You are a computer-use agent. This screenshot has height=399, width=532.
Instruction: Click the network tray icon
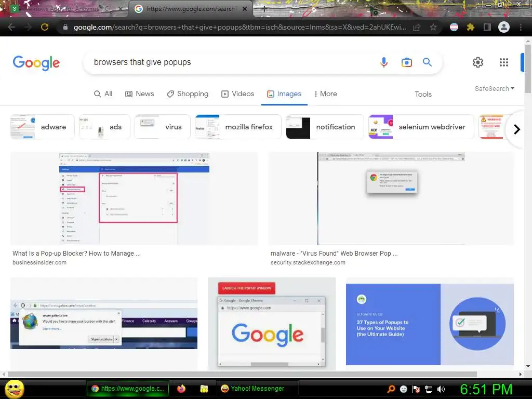[429, 389]
